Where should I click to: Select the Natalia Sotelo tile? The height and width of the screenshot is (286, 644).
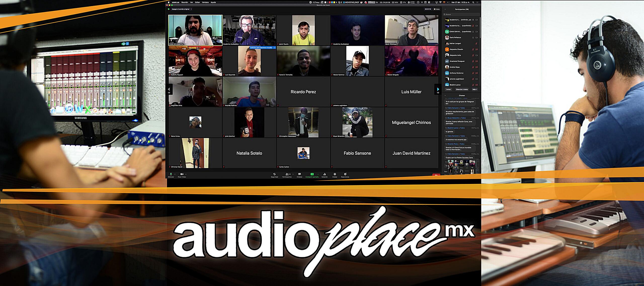coord(249,153)
